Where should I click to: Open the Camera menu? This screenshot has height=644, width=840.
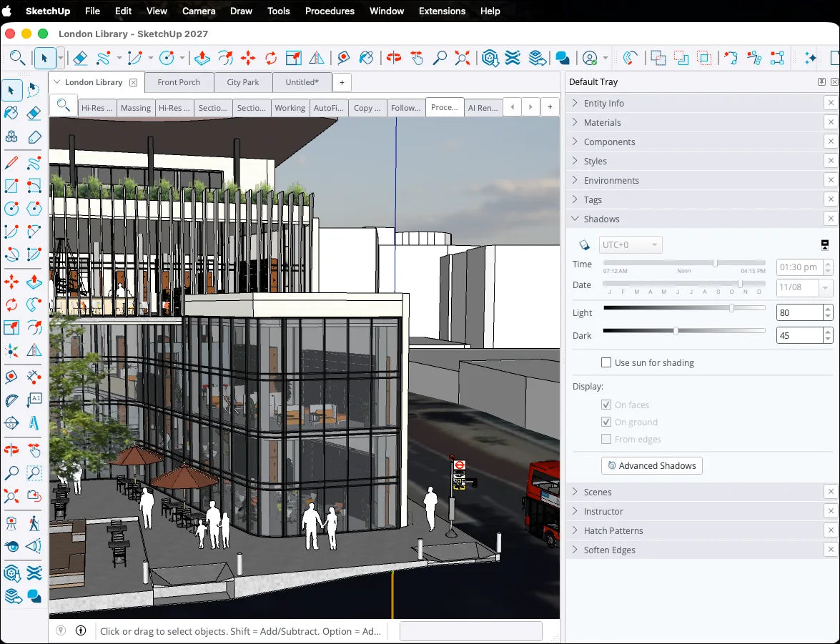[x=199, y=11]
